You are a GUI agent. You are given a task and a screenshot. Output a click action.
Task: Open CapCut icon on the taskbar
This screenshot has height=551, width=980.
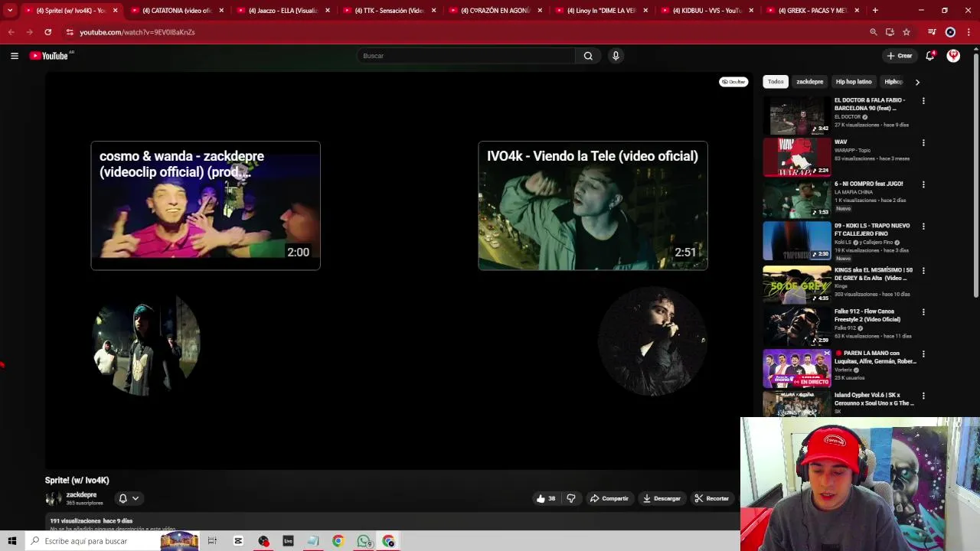pos(238,541)
